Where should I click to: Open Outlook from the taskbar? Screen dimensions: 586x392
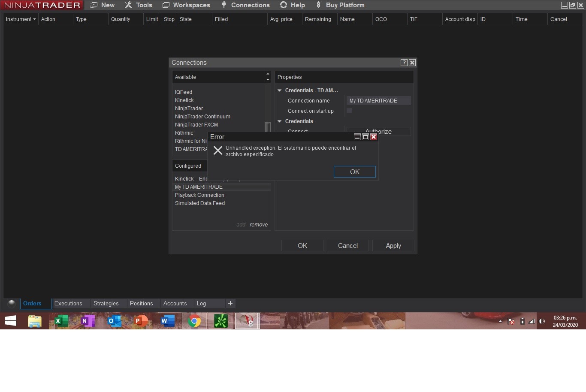[115, 321]
